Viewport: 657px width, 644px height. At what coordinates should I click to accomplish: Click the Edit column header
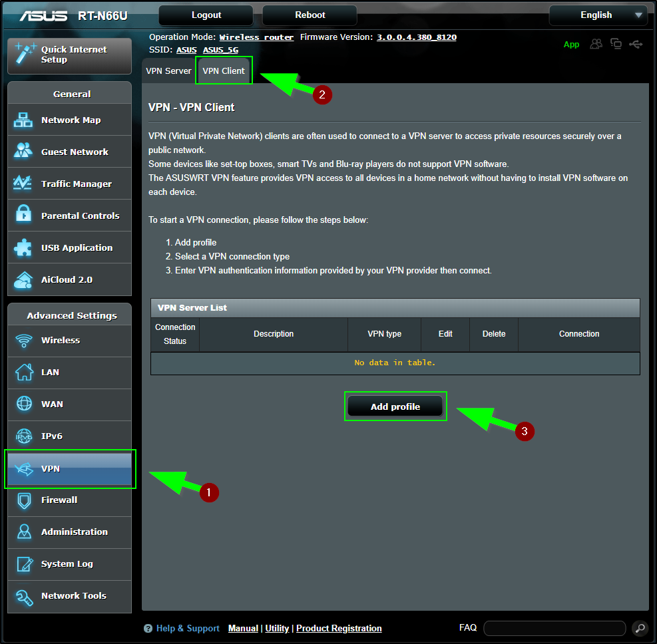445,334
